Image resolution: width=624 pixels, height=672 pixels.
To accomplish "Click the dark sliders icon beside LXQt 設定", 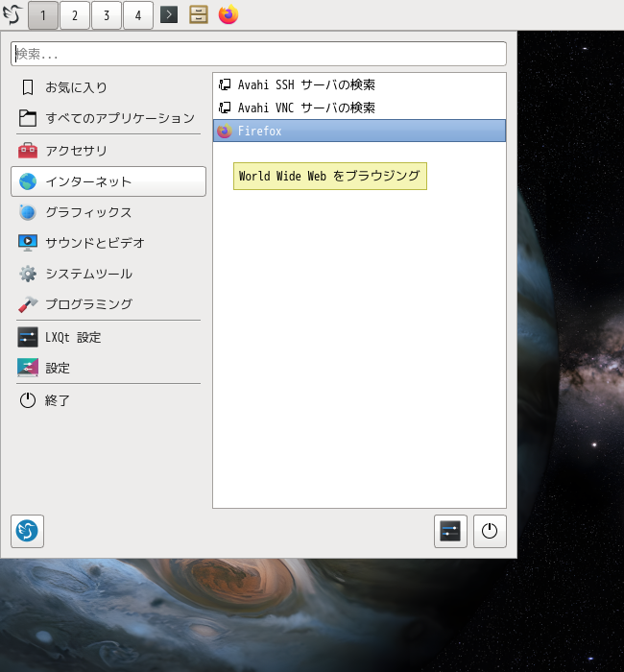I will tap(28, 337).
